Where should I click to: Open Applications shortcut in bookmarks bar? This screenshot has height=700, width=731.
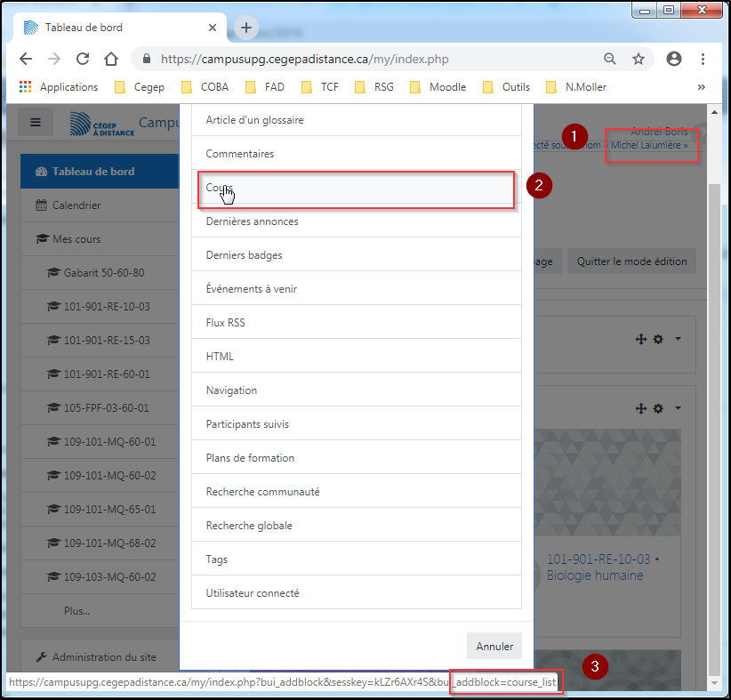pos(59,87)
